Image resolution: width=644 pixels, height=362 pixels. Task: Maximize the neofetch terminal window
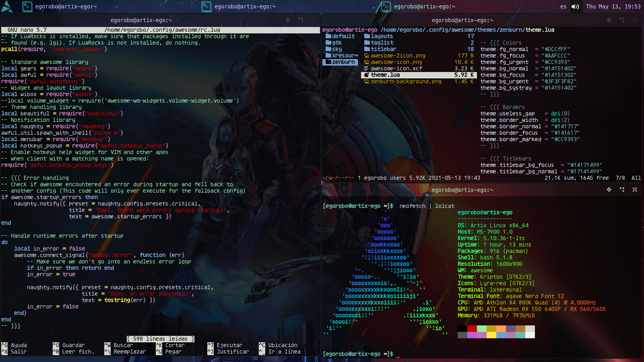[622, 189]
